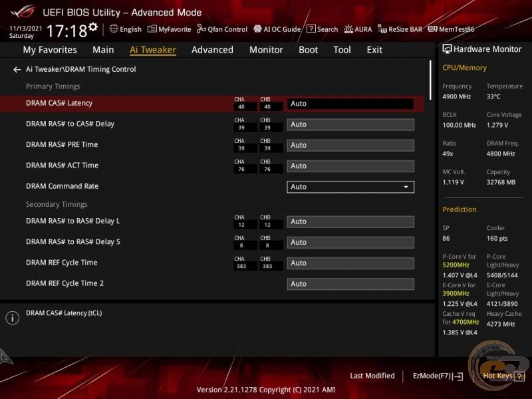Image resolution: width=532 pixels, height=399 pixels.
Task: Click Last Modified button
Action: pyautogui.click(x=372, y=376)
